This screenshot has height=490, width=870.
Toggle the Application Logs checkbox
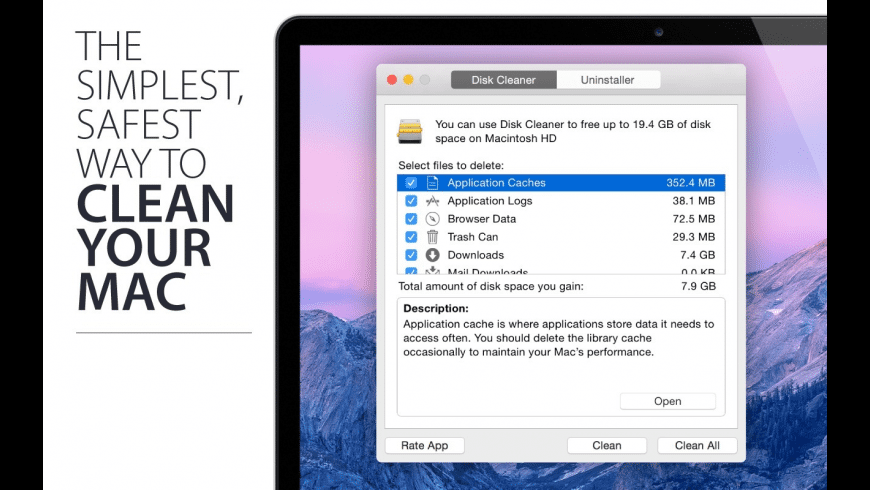pos(411,201)
